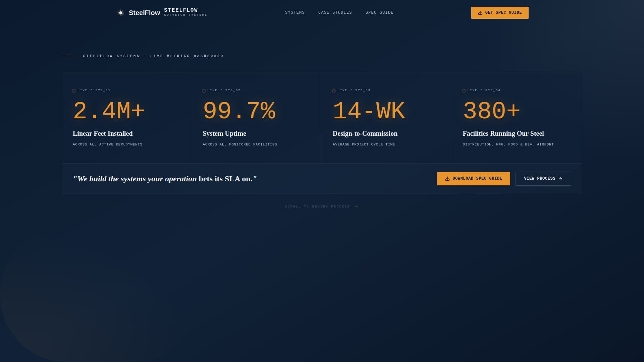Image resolution: width=644 pixels, height=362 pixels.
Task: Click the download icon on DOWNLOAD SPEC GUIDE
Action: pos(447,179)
